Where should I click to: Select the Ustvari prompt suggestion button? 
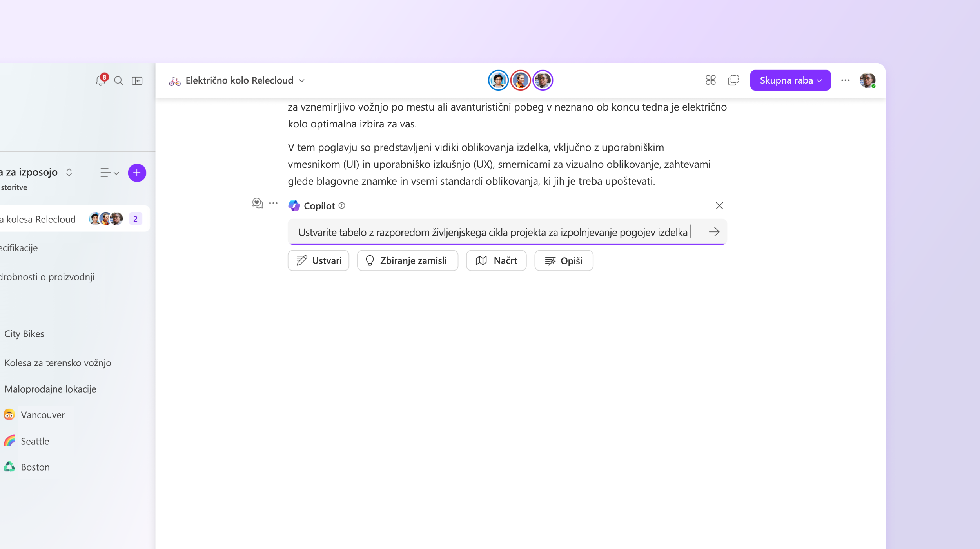click(x=319, y=260)
